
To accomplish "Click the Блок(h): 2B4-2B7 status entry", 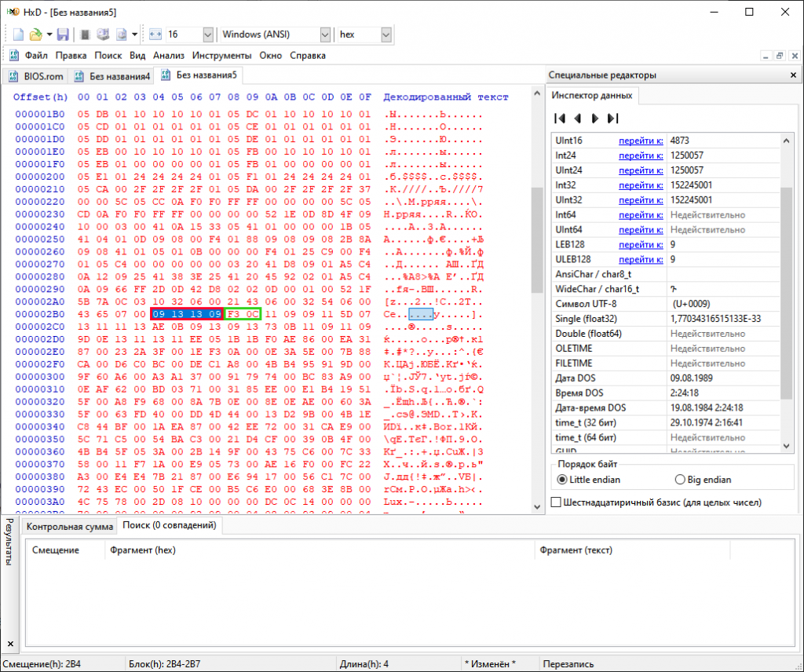I will (165, 664).
